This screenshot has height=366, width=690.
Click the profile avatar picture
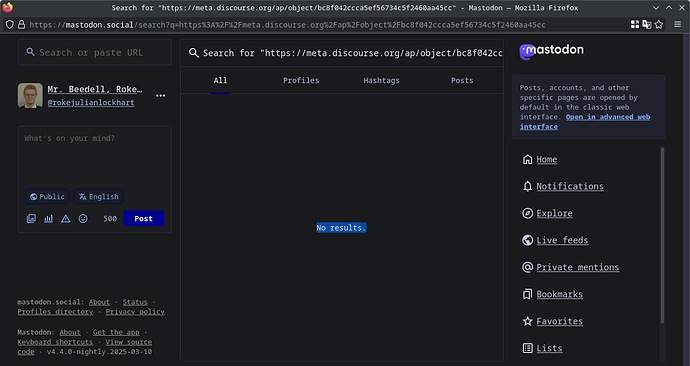(x=30, y=95)
